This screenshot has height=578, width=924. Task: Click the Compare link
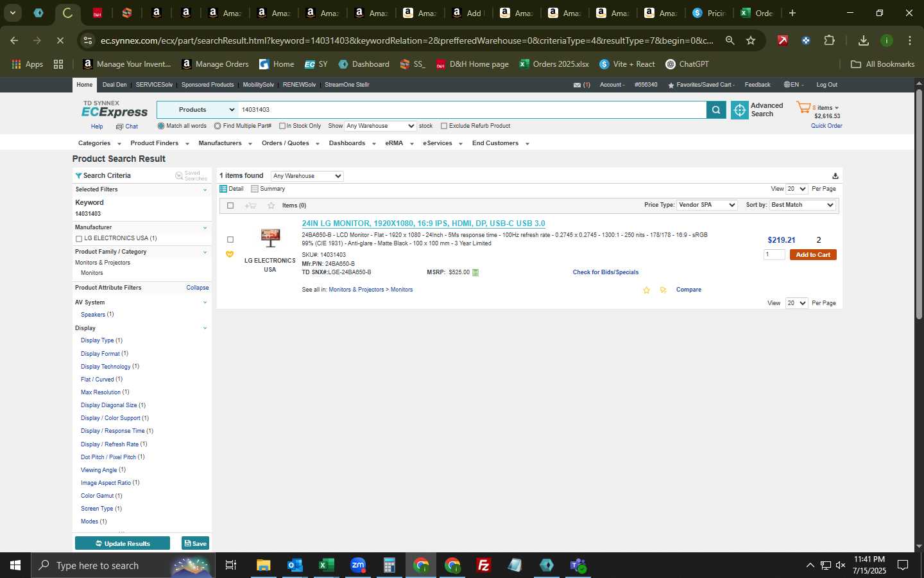(689, 290)
